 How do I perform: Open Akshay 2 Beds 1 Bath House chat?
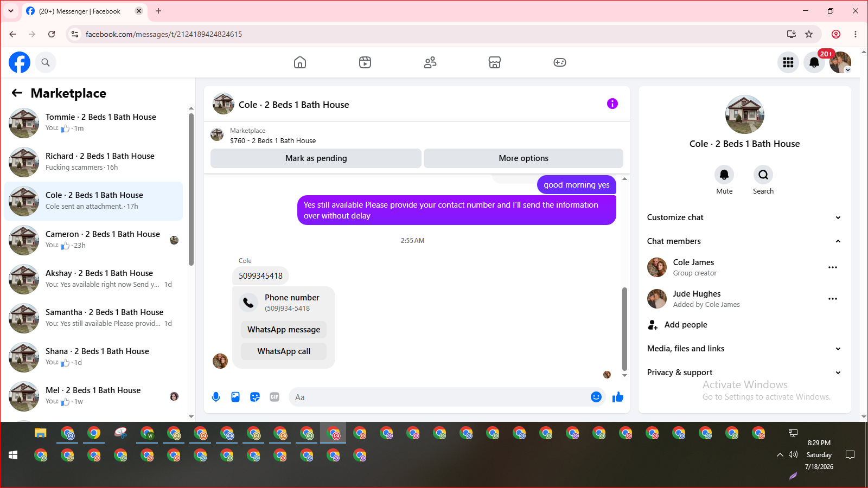pyautogui.click(x=94, y=279)
